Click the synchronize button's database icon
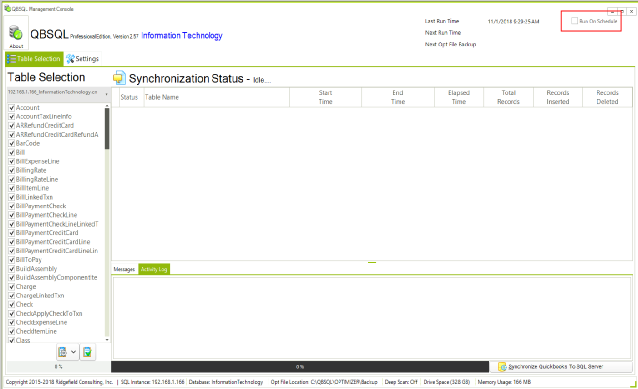Screen dimensions: 638x389 point(503,367)
